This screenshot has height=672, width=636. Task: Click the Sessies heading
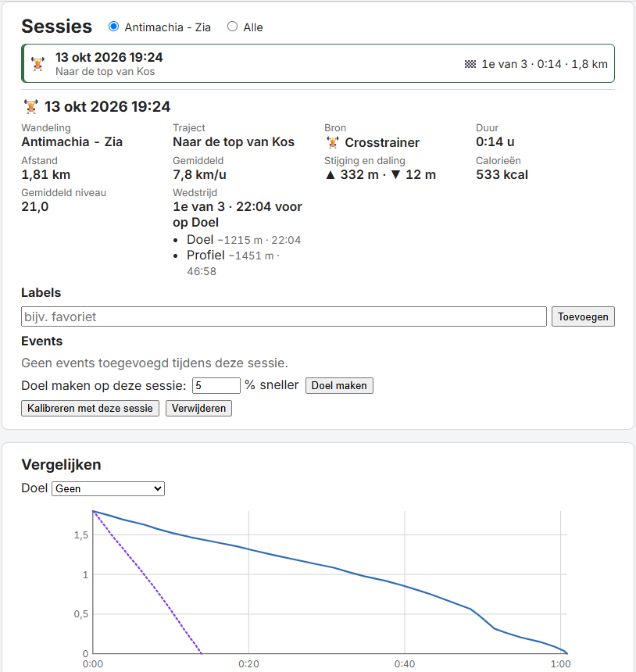56,27
